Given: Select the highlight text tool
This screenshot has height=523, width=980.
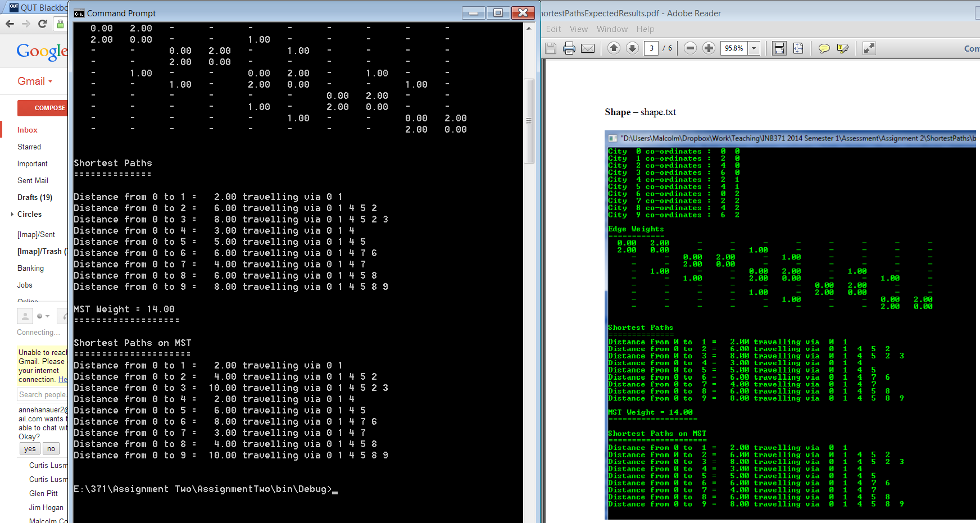Looking at the screenshot, I should point(843,48).
